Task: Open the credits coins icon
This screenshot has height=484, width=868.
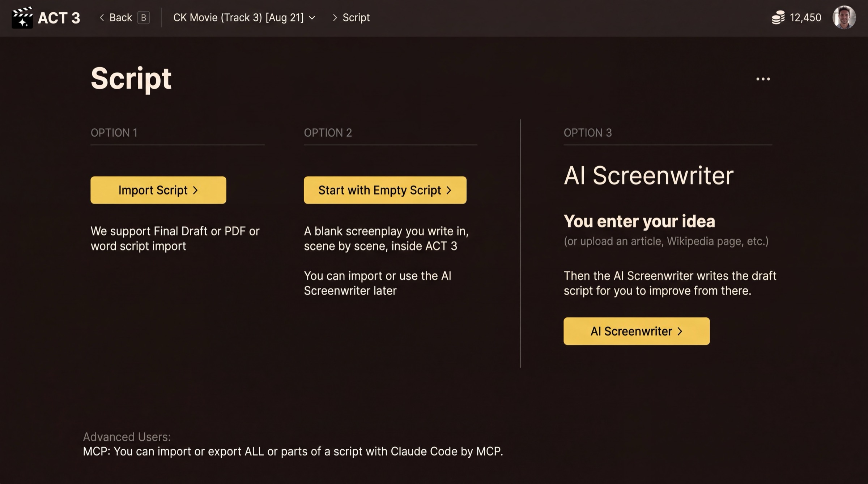Action: pyautogui.click(x=778, y=17)
